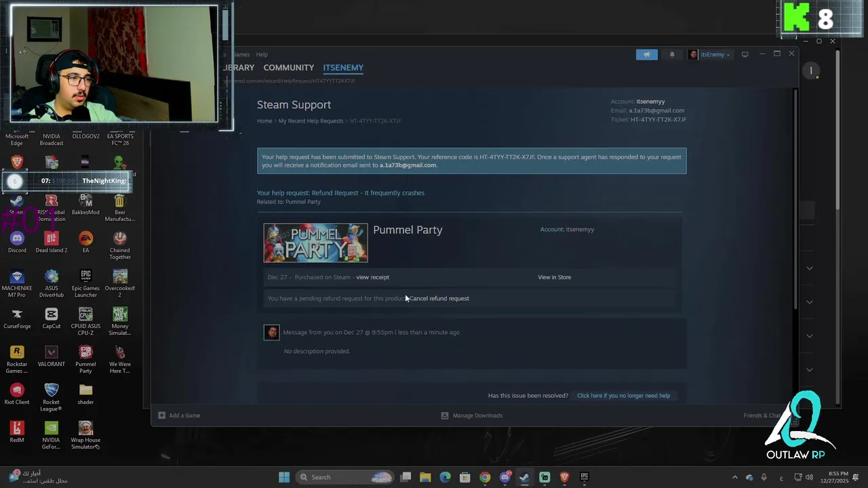Click the view receipt link

click(372, 277)
